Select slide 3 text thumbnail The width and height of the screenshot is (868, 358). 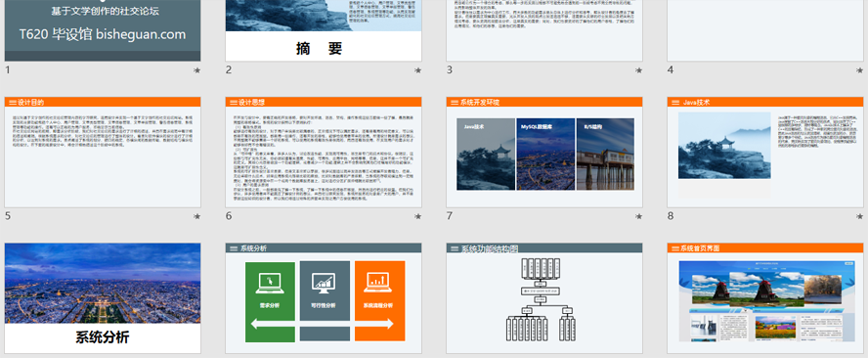click(544, 30)
